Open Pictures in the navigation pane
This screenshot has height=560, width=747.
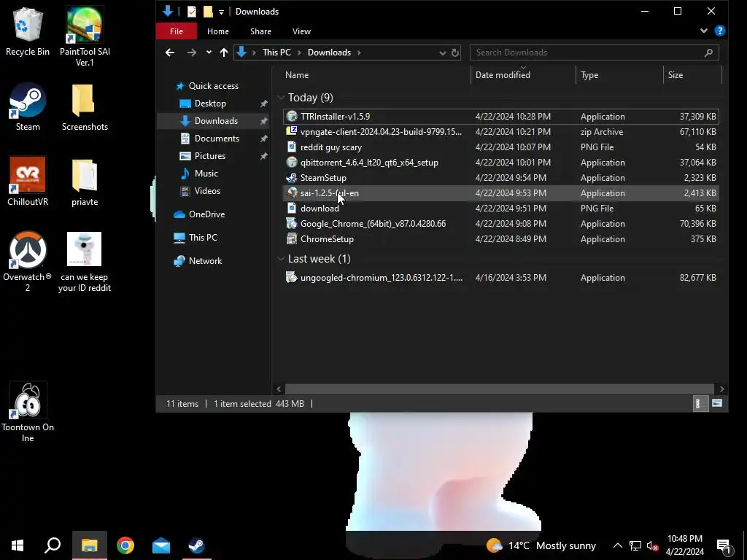209,156
